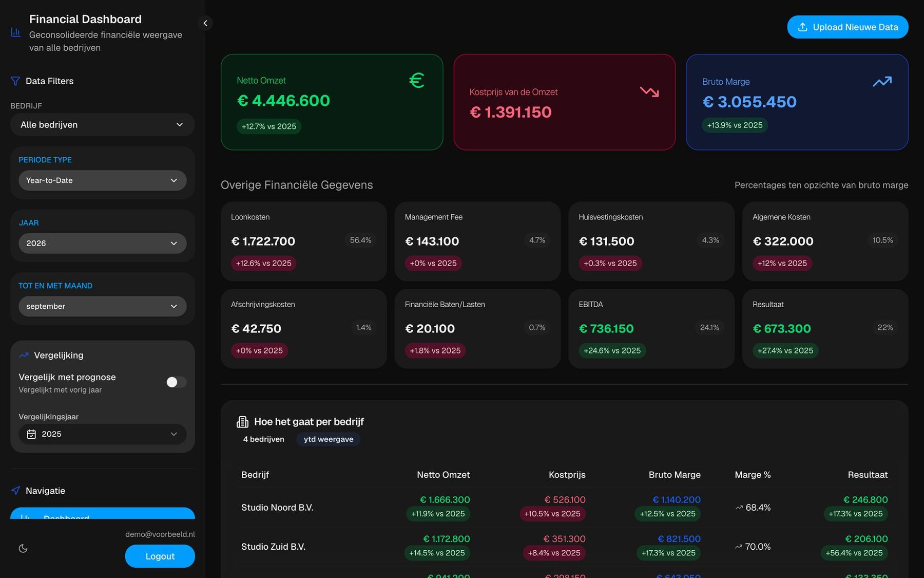Click the 24.1% percentage on EBITDA card
924x578 pixels.
(709, 328)
